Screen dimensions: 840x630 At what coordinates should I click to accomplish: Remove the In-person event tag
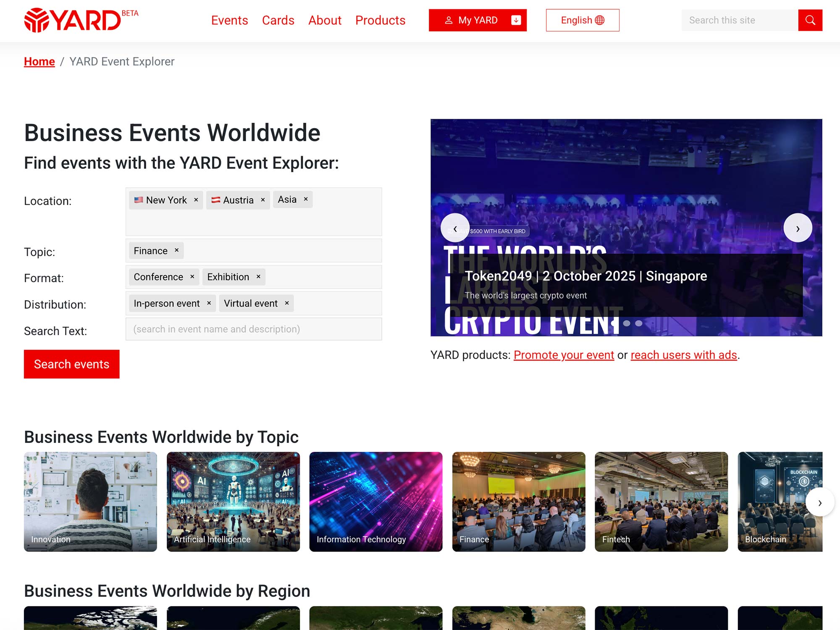click(x=209, y=303)
